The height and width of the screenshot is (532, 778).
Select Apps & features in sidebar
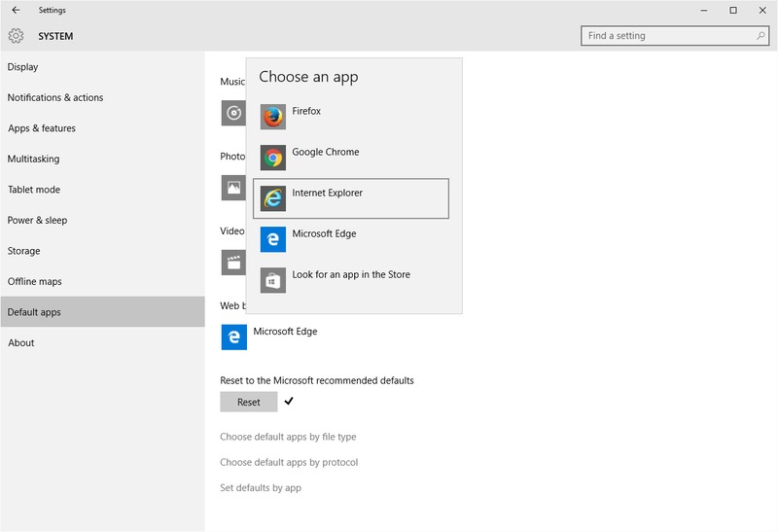[42, 128]
